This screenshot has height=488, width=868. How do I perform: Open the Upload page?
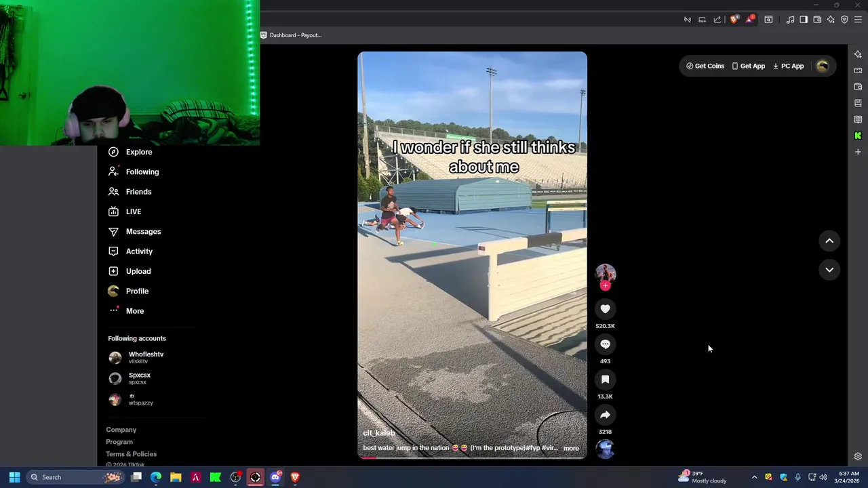[130, 271]
